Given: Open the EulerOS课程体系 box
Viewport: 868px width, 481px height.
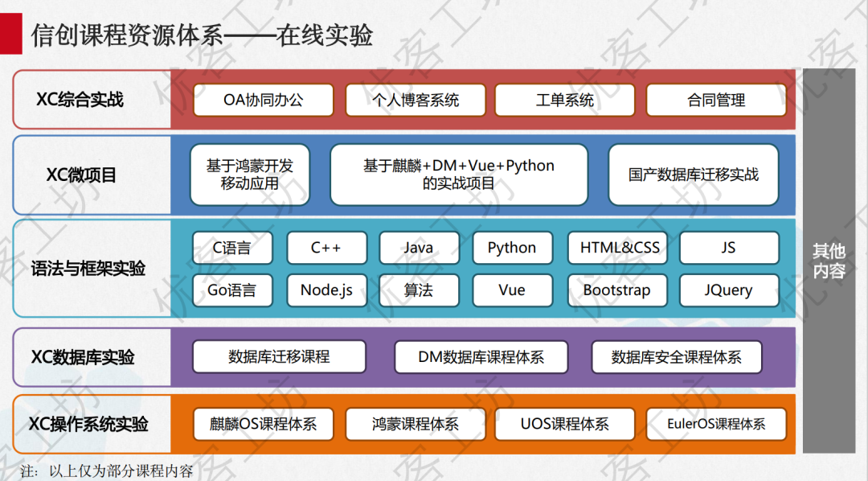Looking at the screenshot, I should point(716,425).
